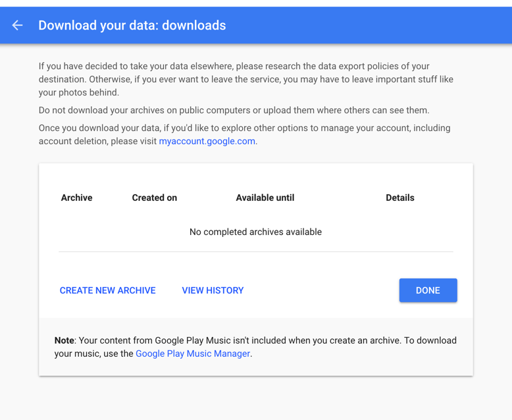Image resolution: width=512 pixels, height=420 pixels.
Task: Click the sentence mentioning account deletion
Action: click(x=245, y=134)
